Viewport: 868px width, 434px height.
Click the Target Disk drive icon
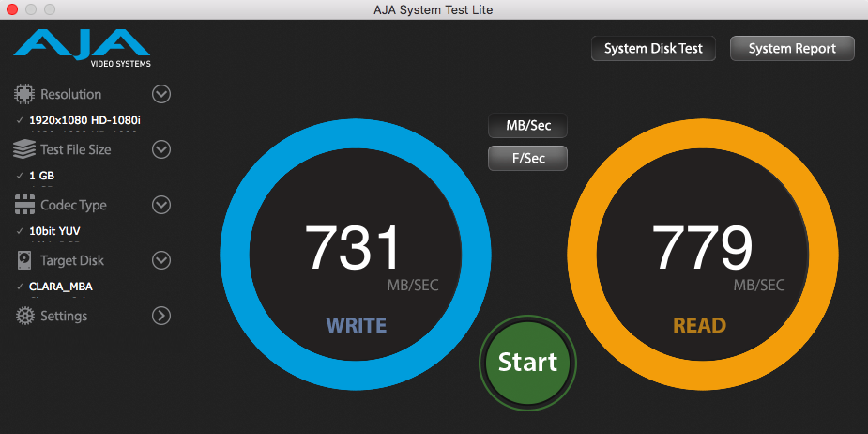point(23,260)
